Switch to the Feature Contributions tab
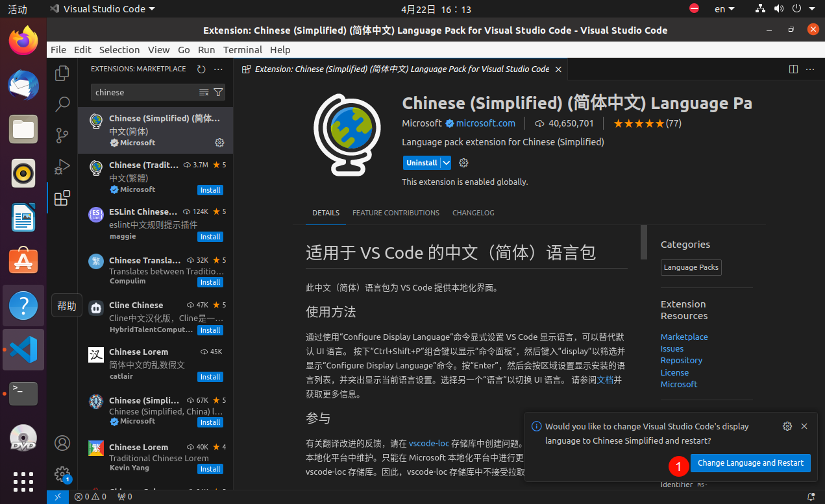 (396, 213)
